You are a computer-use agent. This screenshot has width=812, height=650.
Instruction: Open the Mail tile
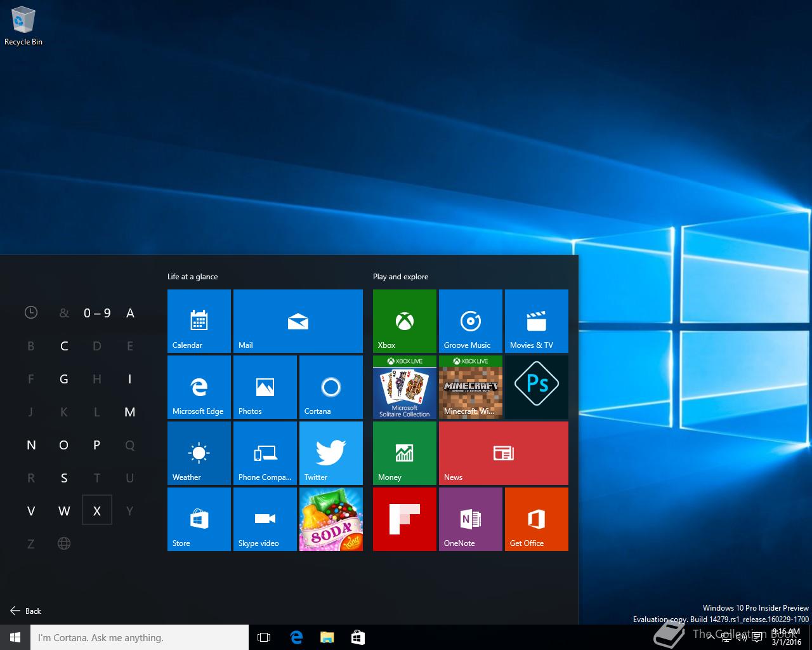pyautogui.click(x=298, y=321)
